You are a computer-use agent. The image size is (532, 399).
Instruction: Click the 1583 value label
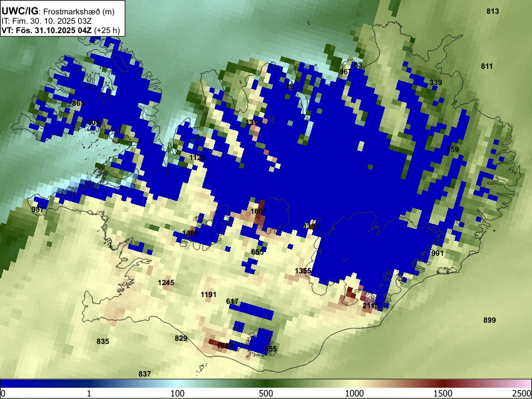pyautogui.click(x=225, y=346)
